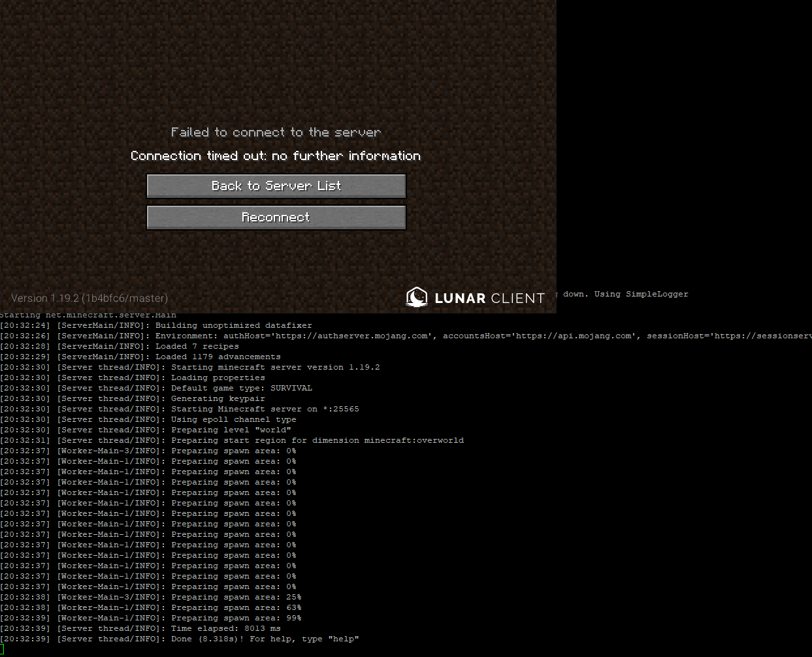Screen dimensions: 812x657
Task: Click the 'Using epoll channel type' line
Action: coord(233,419)
